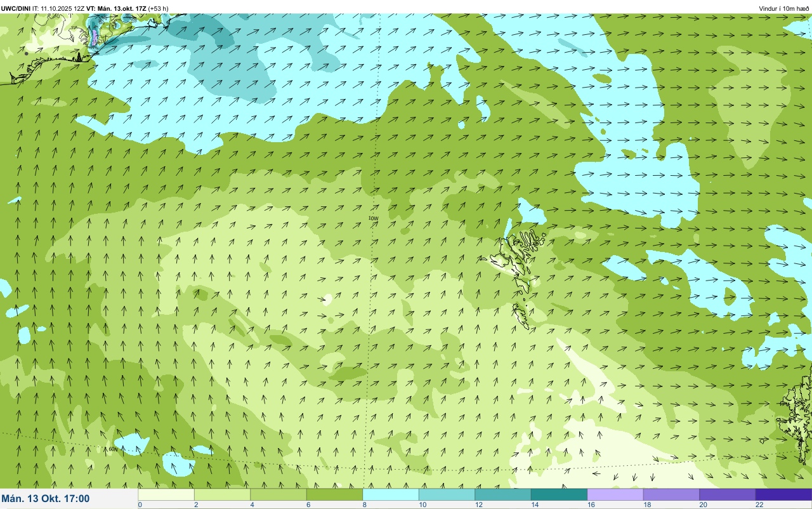The height and width of the screenshot is (509, 812).
Task: Click the 2–4 m/s light green legend swatch
Action: (x=222, y=494)
